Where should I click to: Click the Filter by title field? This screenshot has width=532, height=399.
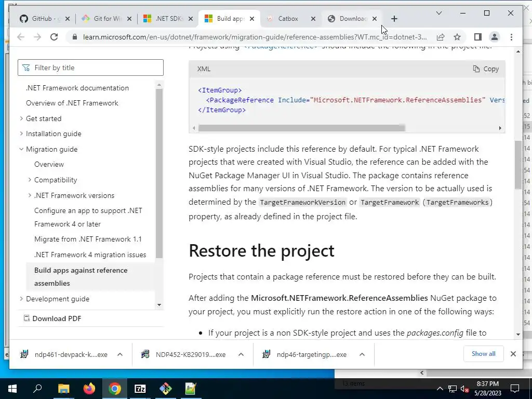90,68
